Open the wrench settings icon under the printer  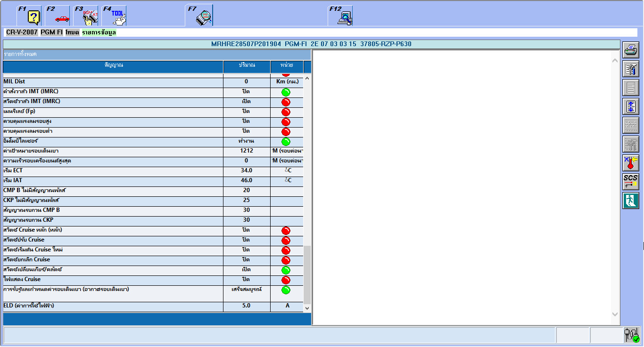[x=630, y=69]
